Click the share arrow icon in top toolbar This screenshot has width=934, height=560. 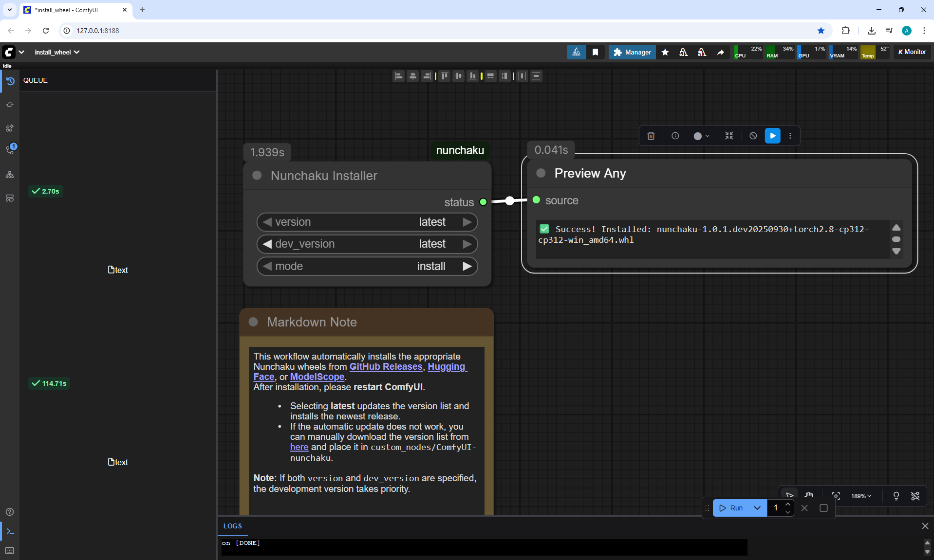pos(721,52)
